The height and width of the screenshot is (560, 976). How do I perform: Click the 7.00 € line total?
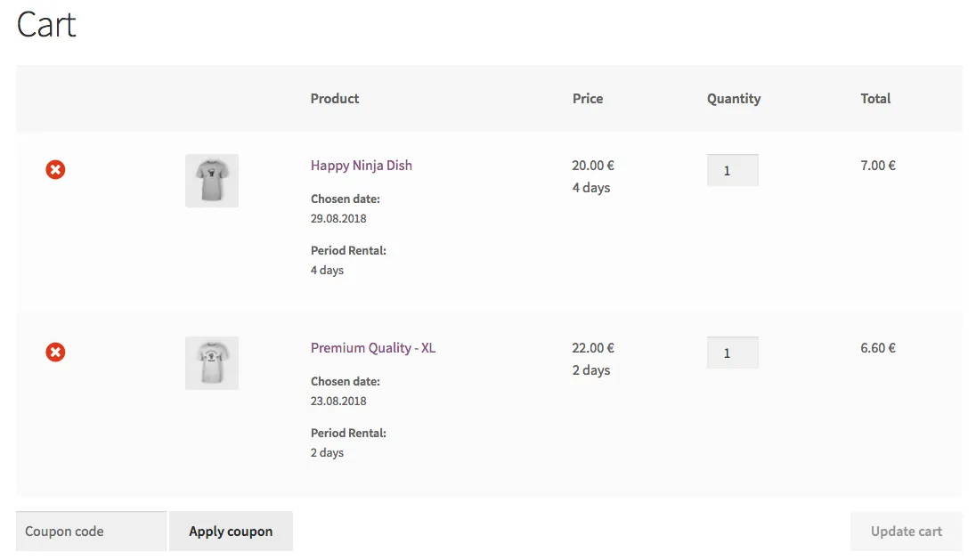[x=878, y=166]
